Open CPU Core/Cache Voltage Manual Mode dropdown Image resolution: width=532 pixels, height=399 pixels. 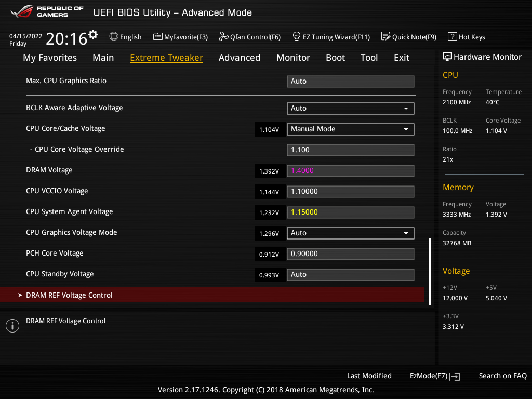pyautogui.click(x=351, y=129)
